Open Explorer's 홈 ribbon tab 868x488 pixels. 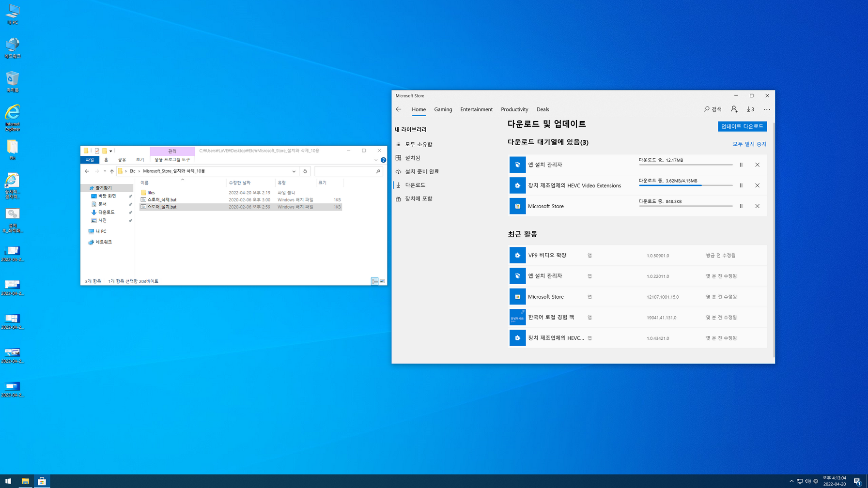[x=106, y=160]
